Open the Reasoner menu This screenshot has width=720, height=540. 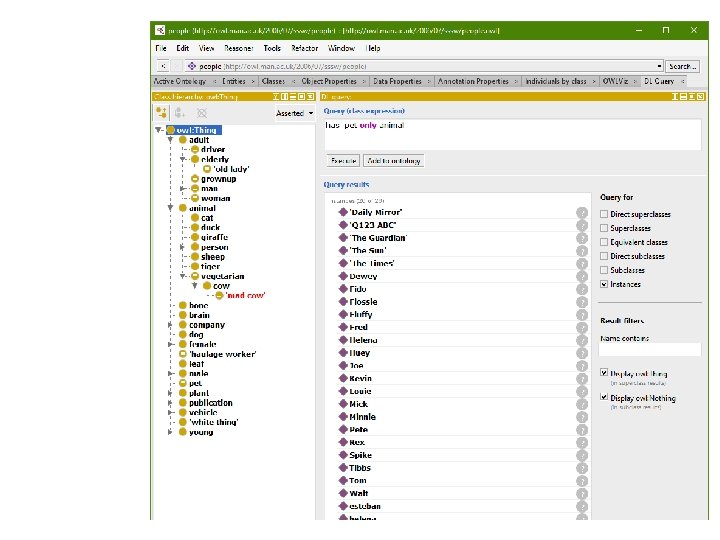pyautogui.click(x=239, y=48)
